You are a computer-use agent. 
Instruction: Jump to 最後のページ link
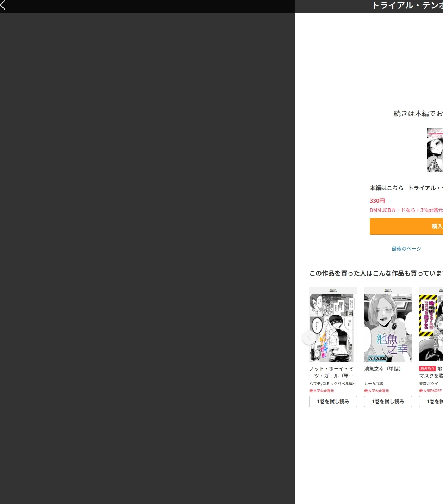(x=406, y=249)
